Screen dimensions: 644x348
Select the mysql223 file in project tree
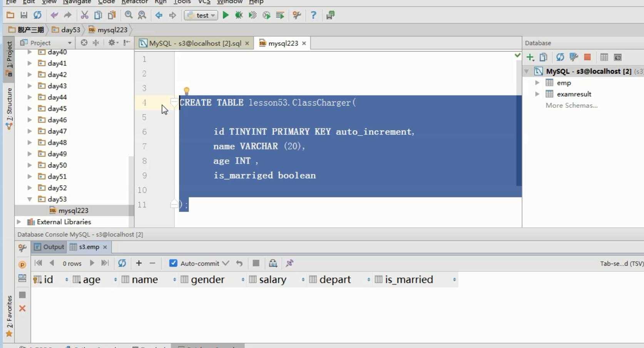pyautogui.click(x=74, y=211)
